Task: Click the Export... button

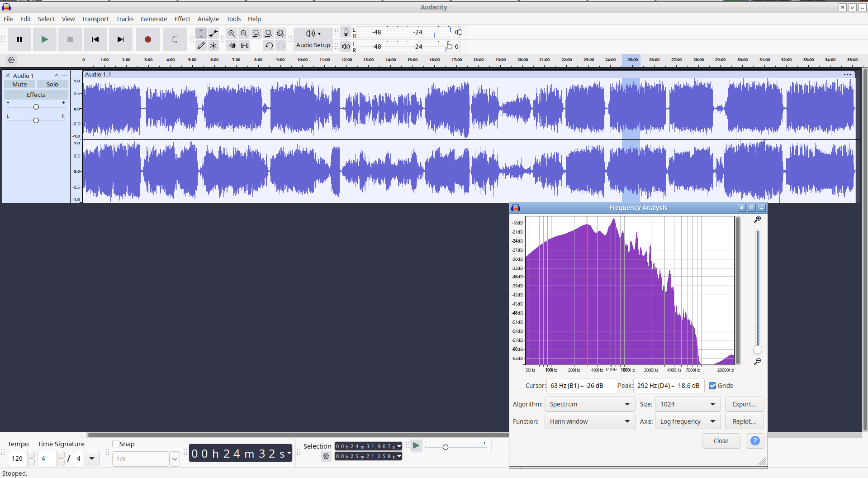Action: (745, 404)
